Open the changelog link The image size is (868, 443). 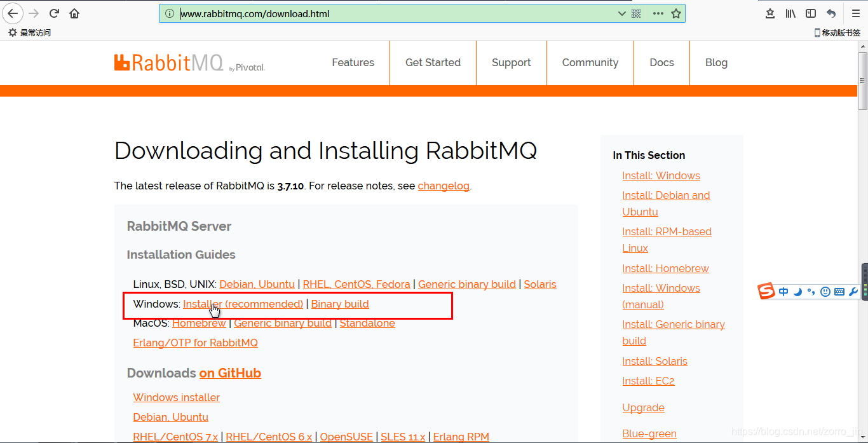tap(444, 186)
